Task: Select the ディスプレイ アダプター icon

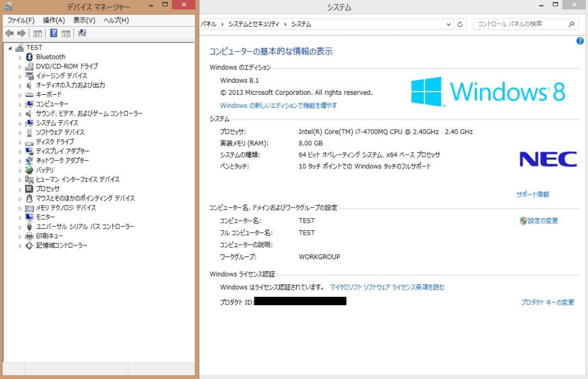Action: [x=29, y=151]
